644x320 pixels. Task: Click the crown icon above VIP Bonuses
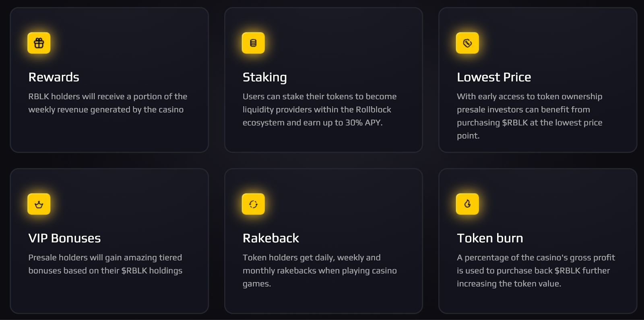(39, 204)
